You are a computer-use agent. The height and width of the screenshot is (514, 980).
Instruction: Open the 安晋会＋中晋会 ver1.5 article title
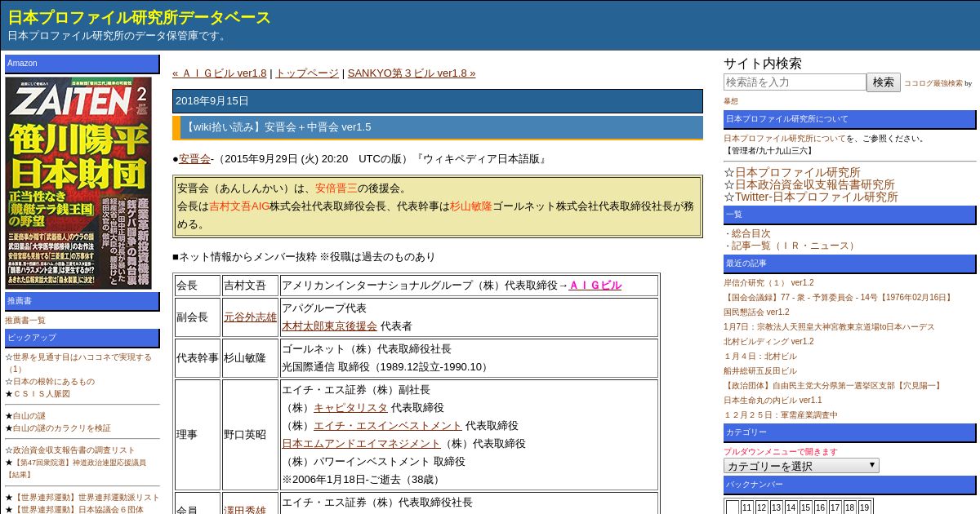276,126
